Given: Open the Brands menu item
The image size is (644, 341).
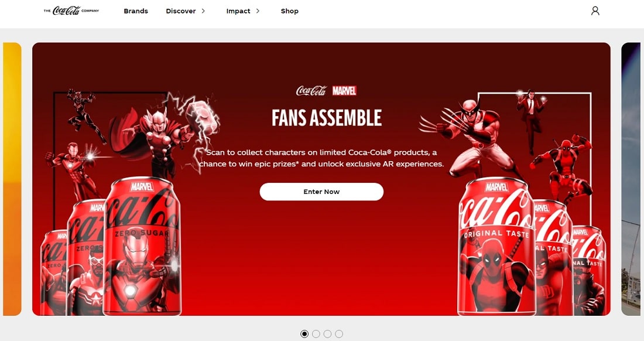Looking at the screenshot, I should coord(136,11).
